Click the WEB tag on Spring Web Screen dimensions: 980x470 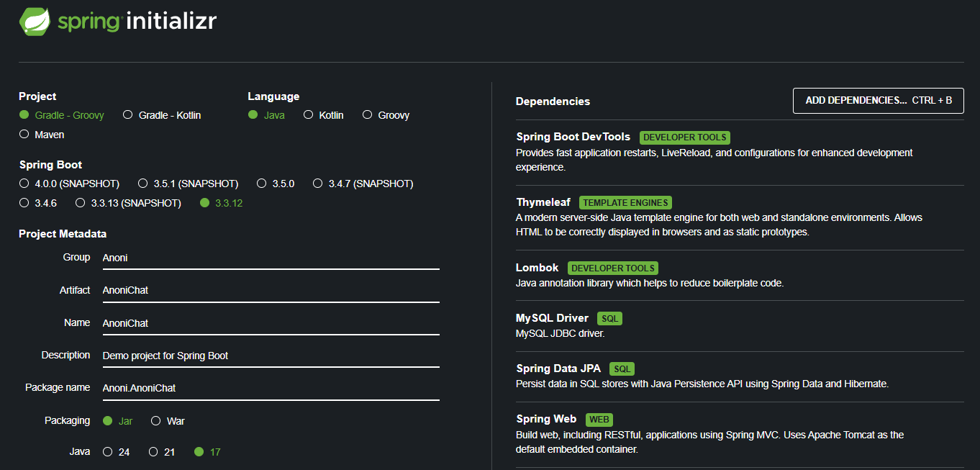pyautogui.click(x=599, y=420)
